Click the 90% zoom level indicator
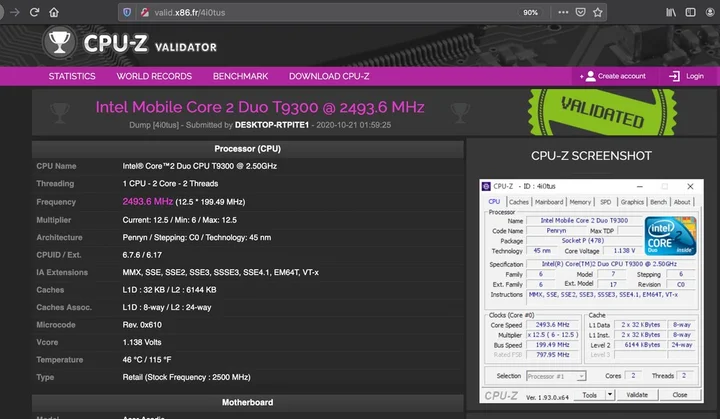 pos(530,12)
